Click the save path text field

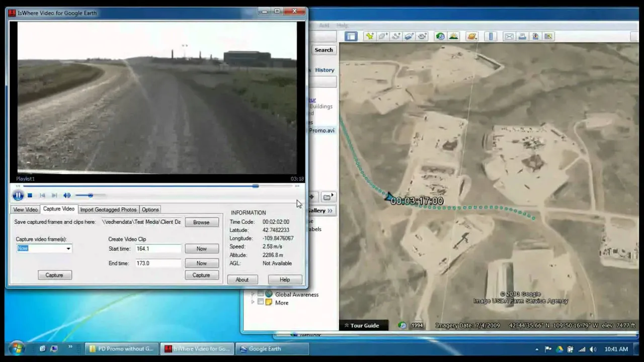pos(141,222)
